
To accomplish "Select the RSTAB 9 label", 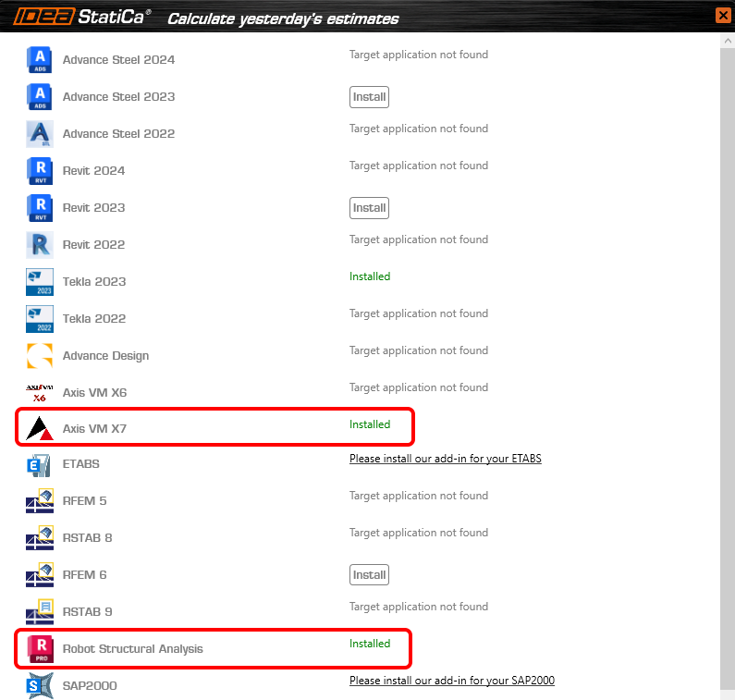I will (x=87, y=612).
